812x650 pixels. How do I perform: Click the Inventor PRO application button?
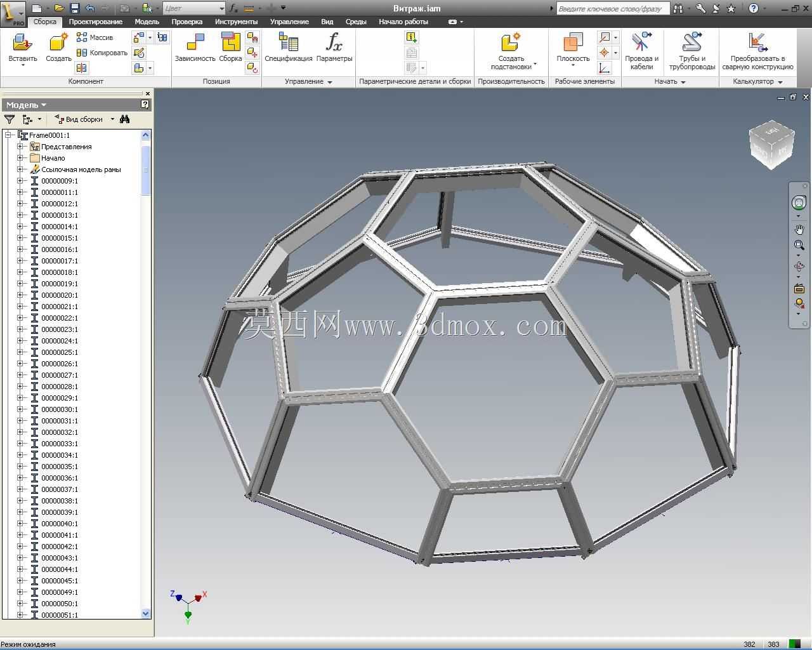coord(13,13)
